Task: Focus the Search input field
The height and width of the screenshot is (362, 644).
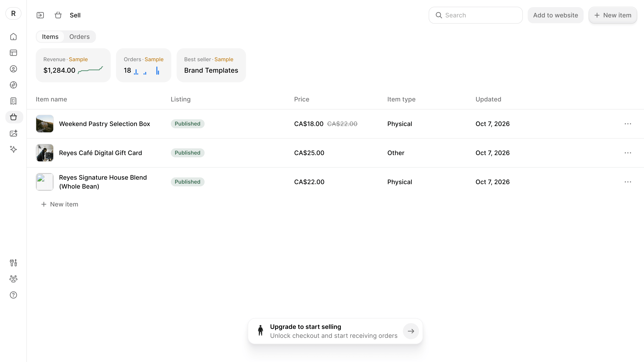Action: (475, 15)
